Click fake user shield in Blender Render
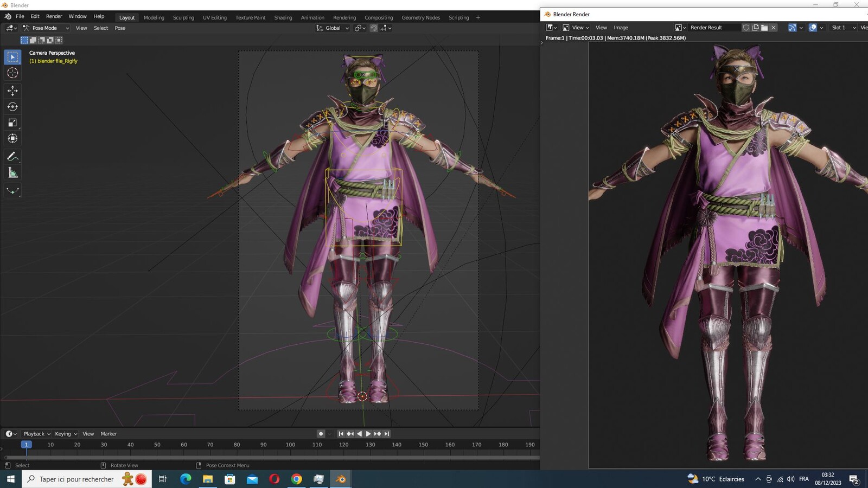Image resolution: width=868 pixels, height=488 pixels. pos(746,28)
